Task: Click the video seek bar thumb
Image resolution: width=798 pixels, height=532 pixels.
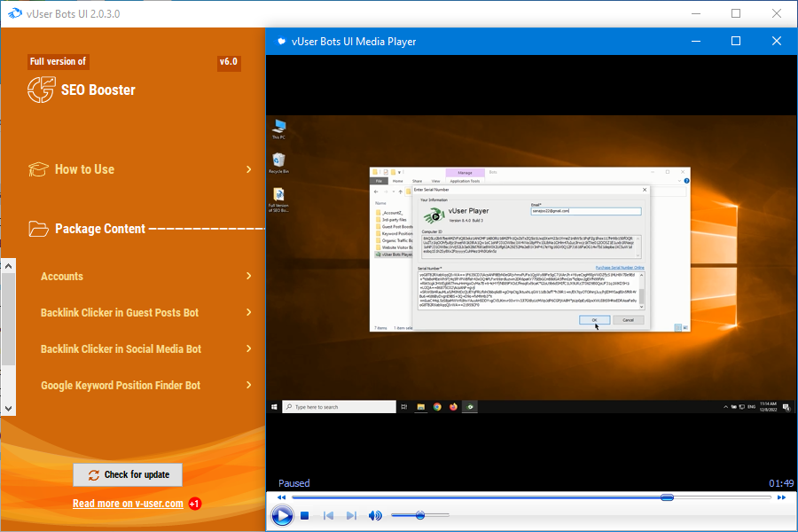Action: pos(667,497)
